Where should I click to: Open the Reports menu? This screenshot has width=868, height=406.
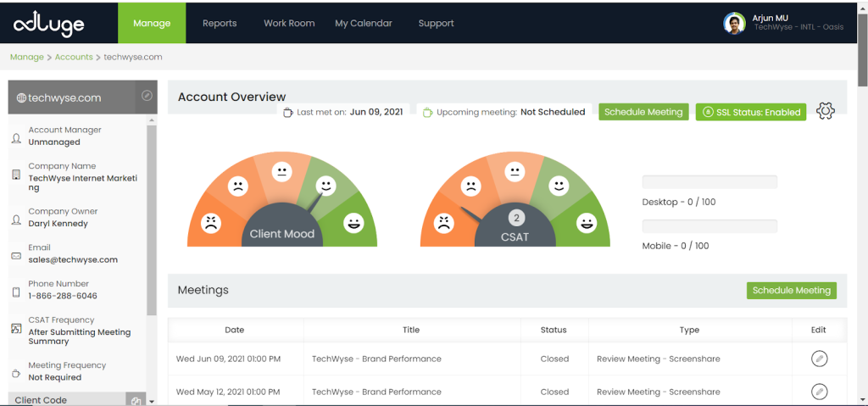220,24
